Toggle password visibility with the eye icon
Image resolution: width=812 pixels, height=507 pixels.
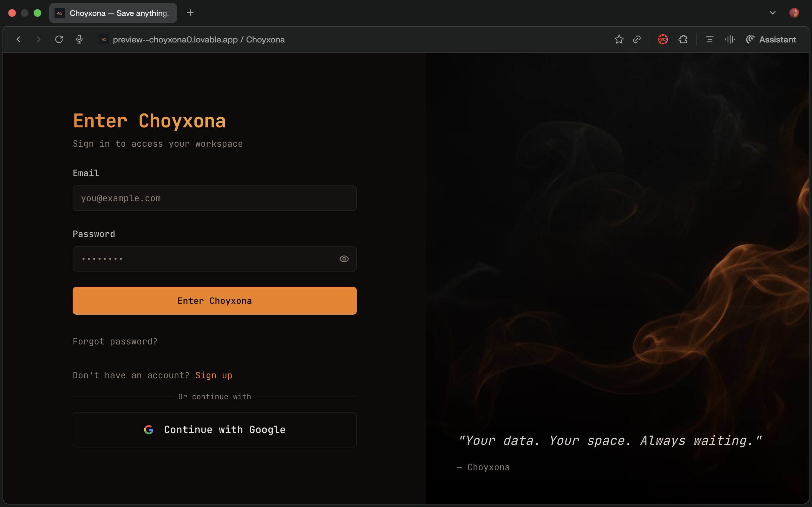(344, 259)
